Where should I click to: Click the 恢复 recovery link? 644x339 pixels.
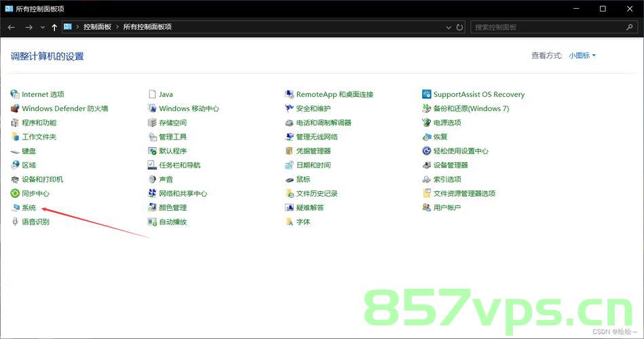[440, 137]
